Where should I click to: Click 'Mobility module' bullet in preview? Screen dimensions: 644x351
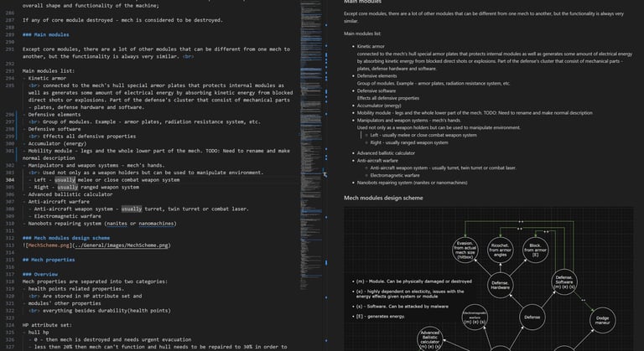coord(475,113)
